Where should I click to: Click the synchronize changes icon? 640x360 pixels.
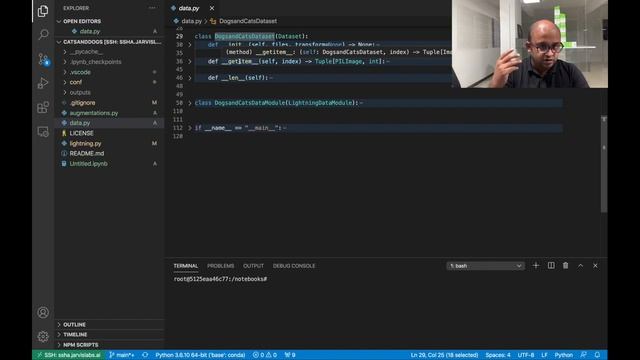(x=145, y=355)
